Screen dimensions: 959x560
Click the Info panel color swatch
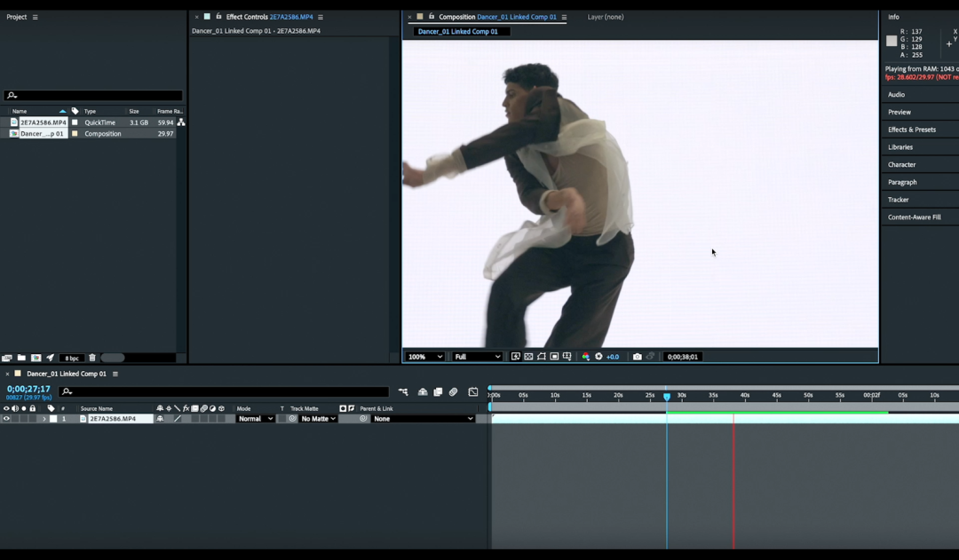[892, 41]
